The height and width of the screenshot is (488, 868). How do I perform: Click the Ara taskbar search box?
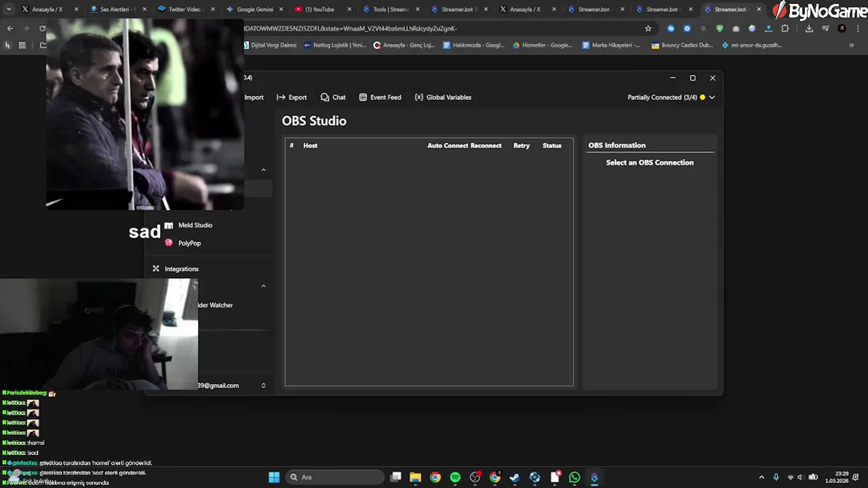(x=335, y=477)
